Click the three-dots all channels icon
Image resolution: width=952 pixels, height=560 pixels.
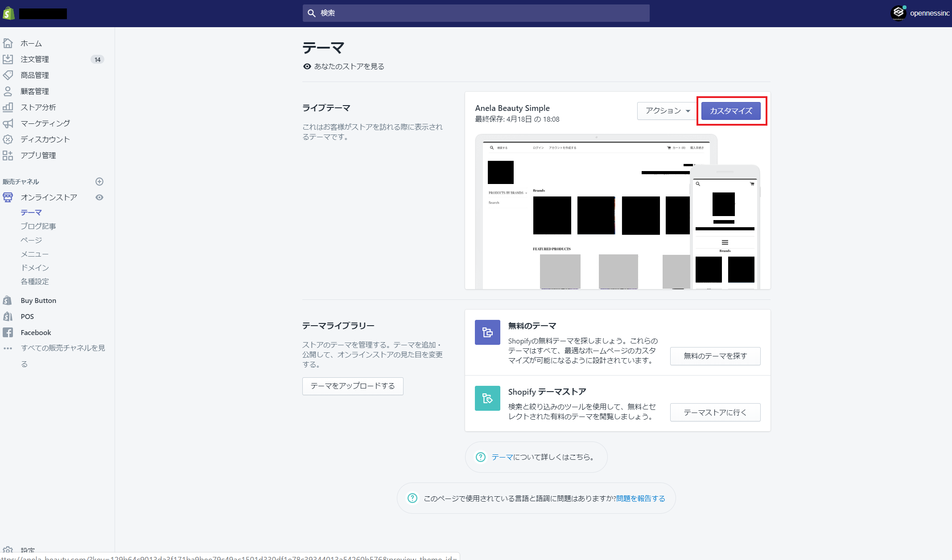point(8,348)
